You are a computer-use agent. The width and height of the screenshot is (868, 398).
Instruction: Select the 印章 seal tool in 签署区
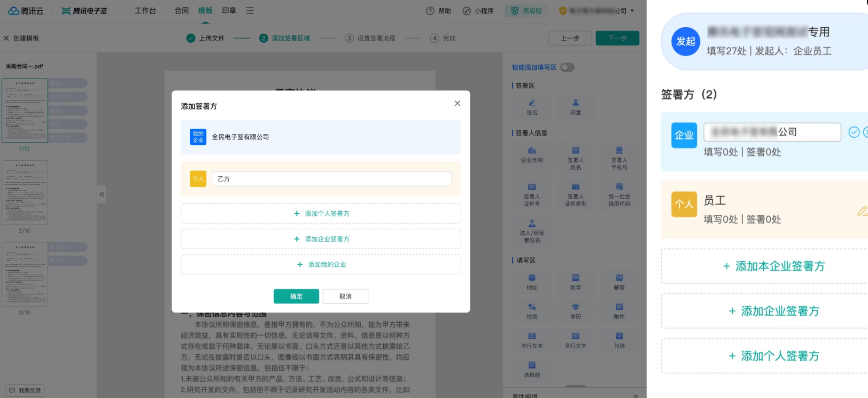(x=575, y=107)
